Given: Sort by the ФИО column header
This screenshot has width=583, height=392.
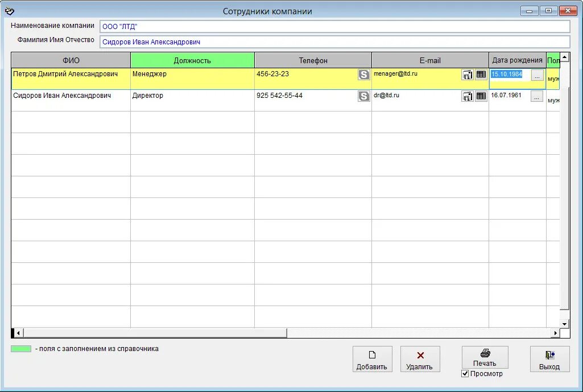Looking at the screenshot, I should [x=71, y=60].
